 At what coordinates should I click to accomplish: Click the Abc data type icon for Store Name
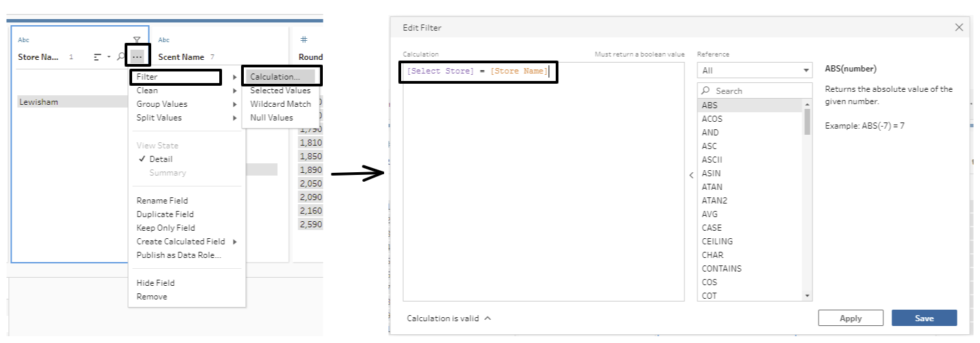point(24,40)
